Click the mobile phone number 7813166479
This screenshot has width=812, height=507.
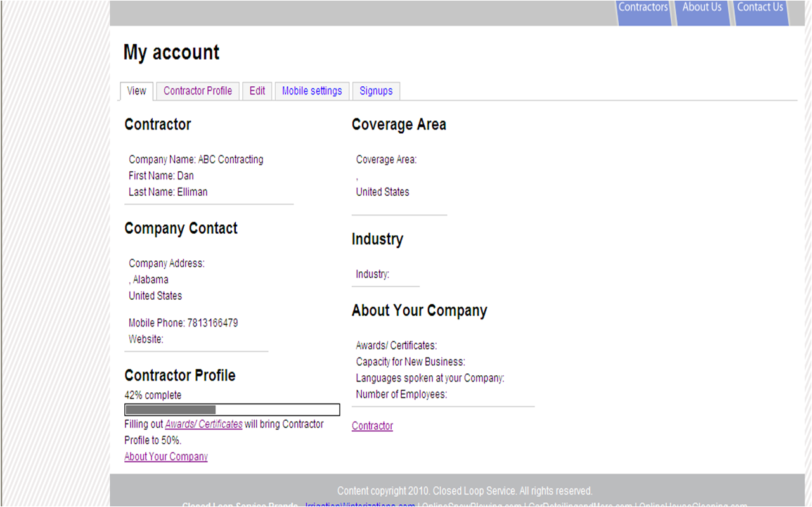(x=212, y=323)
